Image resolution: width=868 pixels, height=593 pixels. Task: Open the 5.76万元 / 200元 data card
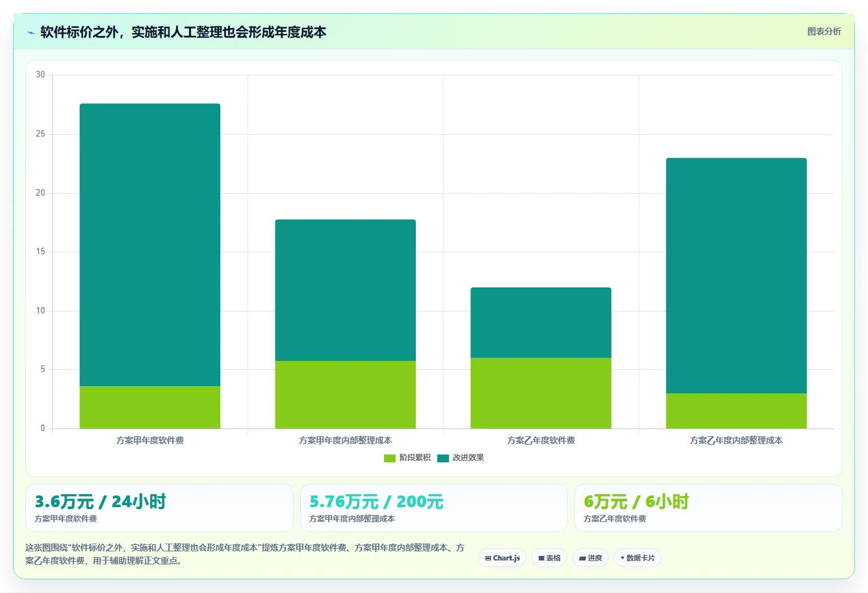(434, 508)
